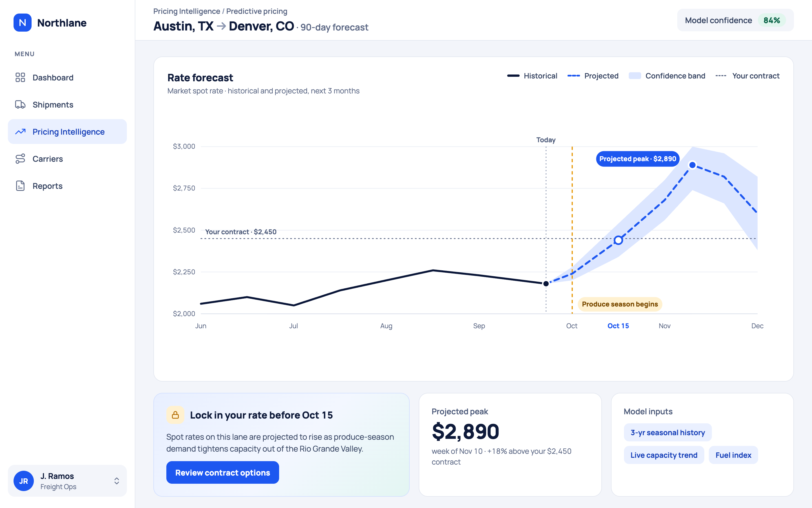Click the Denver, CO destination title
This screenshot has width=812, height=508.
coord(261,26)
